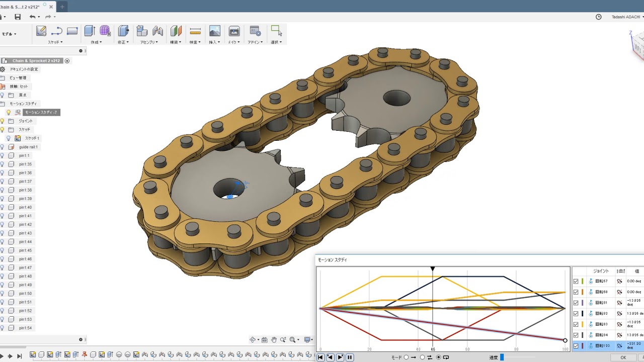Select the loop mode radio button

(439, 357)
